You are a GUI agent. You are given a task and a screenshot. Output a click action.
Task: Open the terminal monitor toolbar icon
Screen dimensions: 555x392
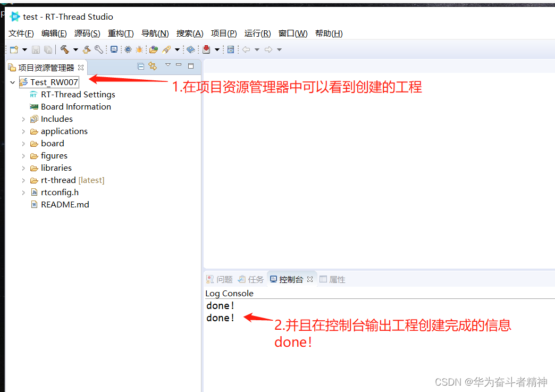pyautogui.click(x=114, y=49)
